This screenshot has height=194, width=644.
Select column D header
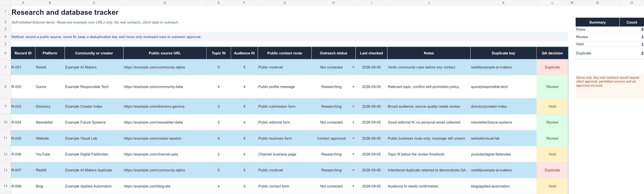coord(165,3)
